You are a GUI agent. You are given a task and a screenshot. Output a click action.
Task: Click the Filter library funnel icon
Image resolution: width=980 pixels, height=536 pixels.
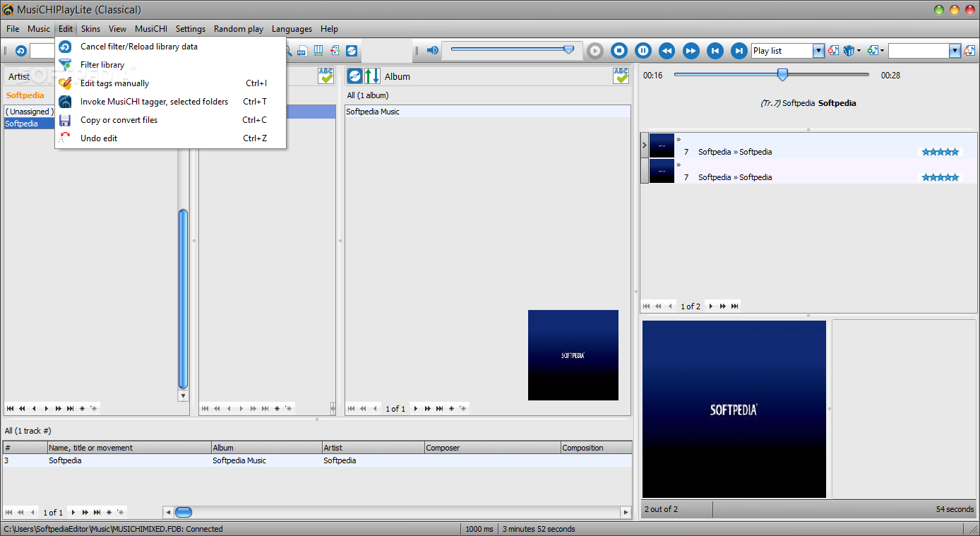(65, 65)
